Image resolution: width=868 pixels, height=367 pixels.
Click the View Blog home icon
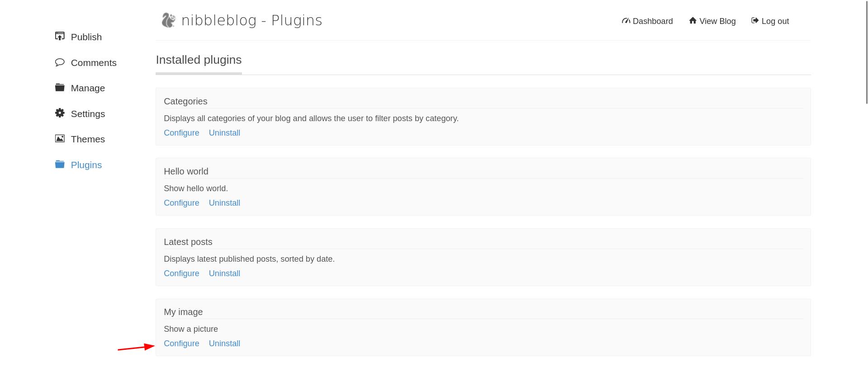(x=693, y=20)
